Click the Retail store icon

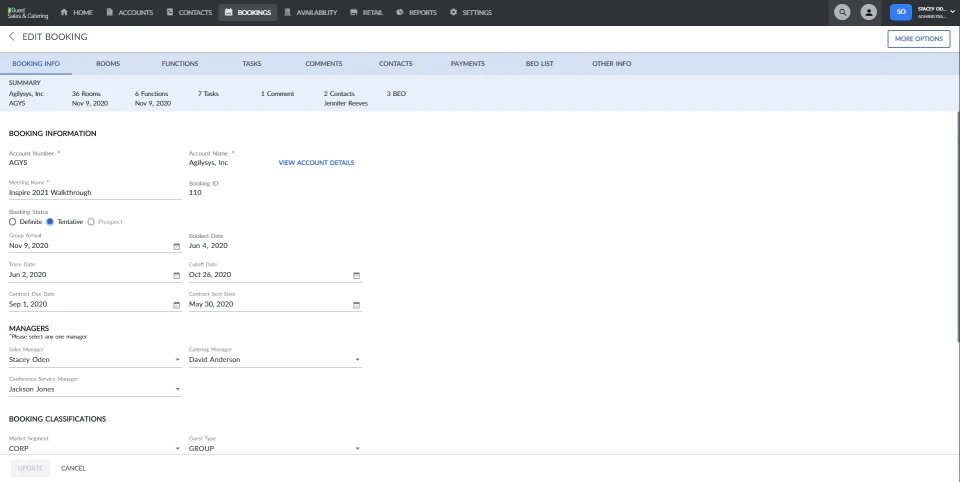[353, 12]
